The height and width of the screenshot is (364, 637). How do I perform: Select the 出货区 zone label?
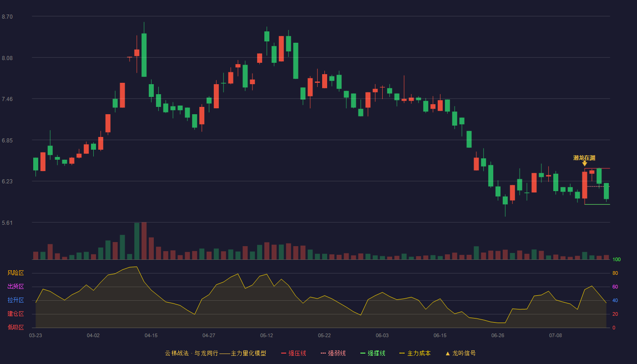pyautogui.click(x=15, y=287)
